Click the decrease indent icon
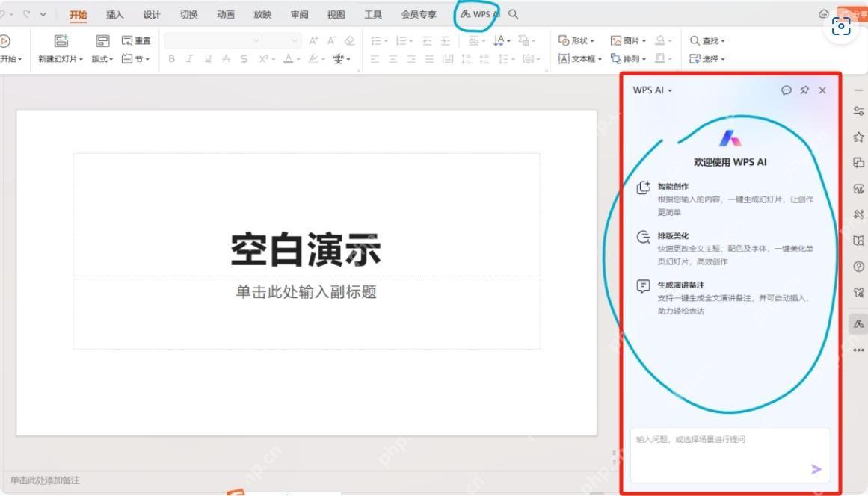This screenshot has width=868, height=496. pos(427,40)
